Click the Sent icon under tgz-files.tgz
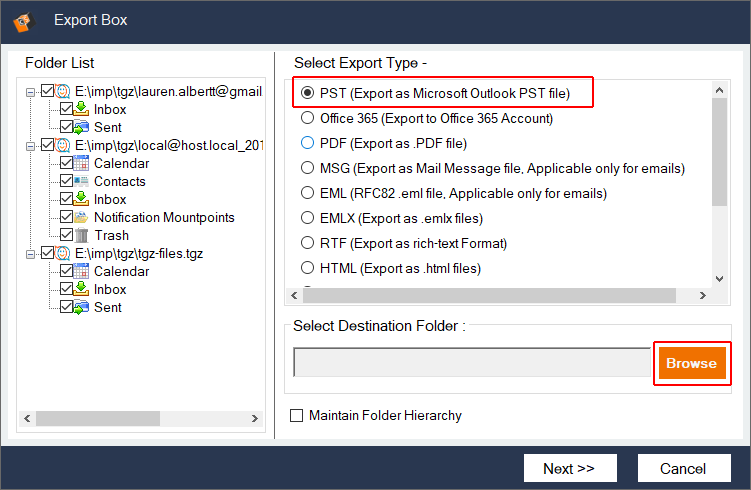 tap(83, 307)
